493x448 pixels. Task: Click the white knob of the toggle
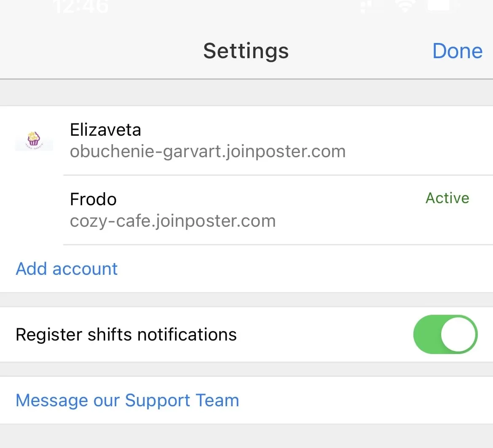[x=458, y=334]
